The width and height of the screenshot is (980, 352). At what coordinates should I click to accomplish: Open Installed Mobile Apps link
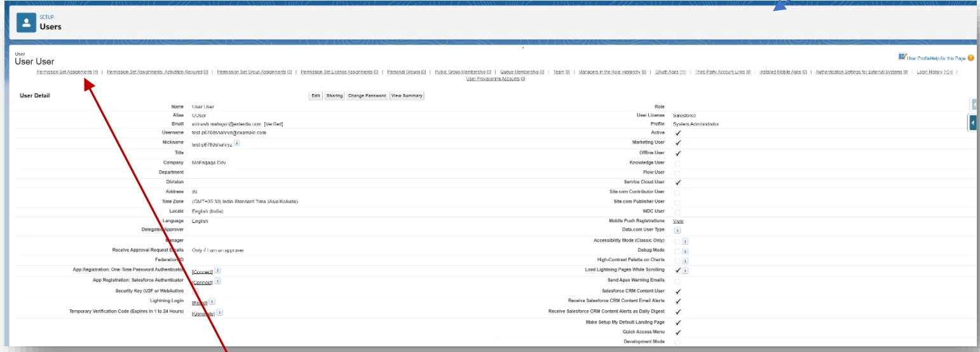click(x=783, y=72)
